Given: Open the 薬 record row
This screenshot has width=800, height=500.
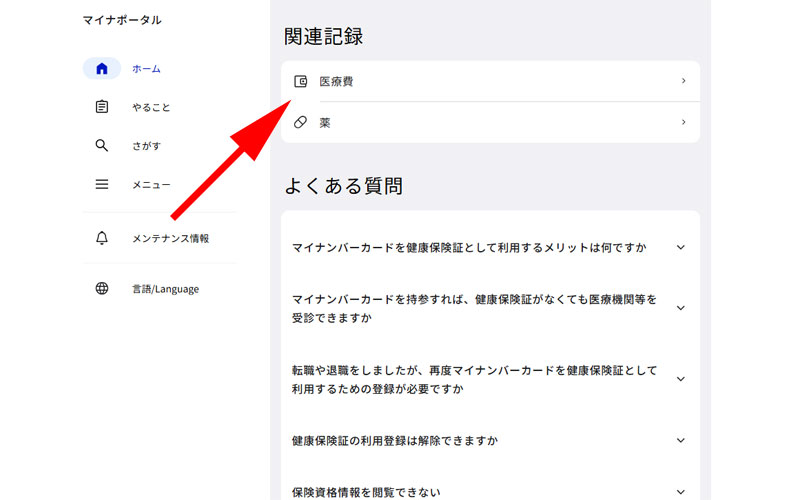Looking at the screenshot, I should point(490,122).
